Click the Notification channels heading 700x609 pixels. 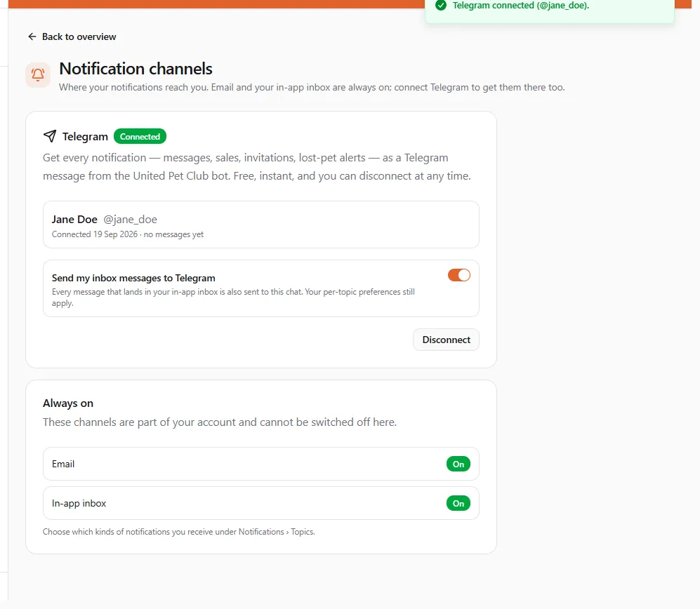click(x=136, y=69)
